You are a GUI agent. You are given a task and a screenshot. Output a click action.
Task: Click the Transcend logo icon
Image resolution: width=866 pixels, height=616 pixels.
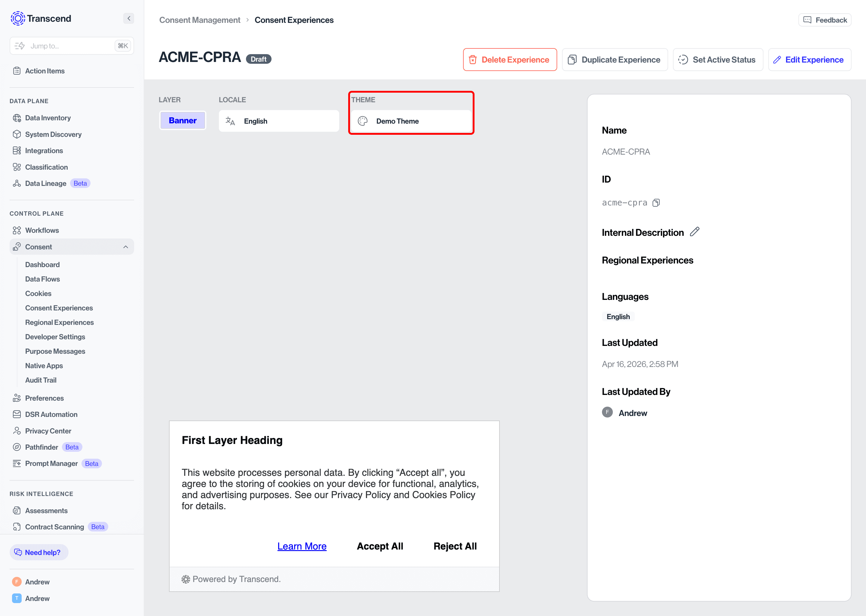pos(17,18)
